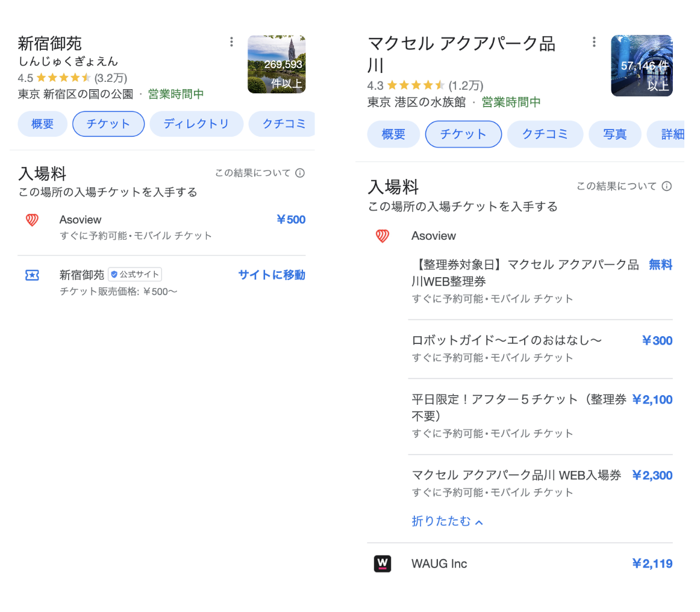Click the ¥300 ロボットガイド price
Screen dimensions: 700x612
click(657, 340)
